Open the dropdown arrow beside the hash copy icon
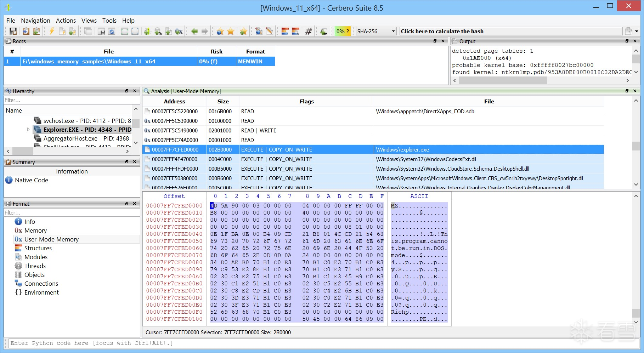The image size is (644, 353). [637, 32]
